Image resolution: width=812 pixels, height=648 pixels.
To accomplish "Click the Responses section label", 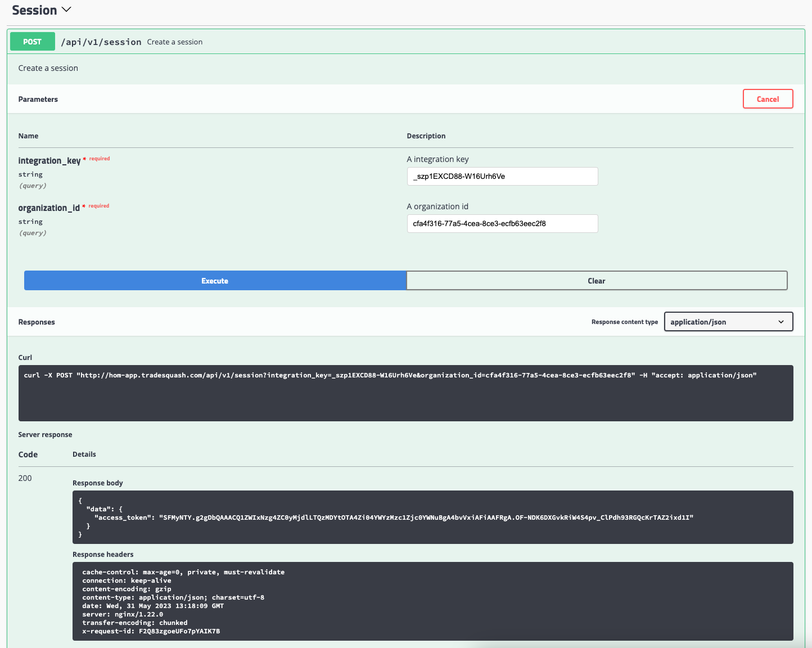I will [x=37, y=322].
